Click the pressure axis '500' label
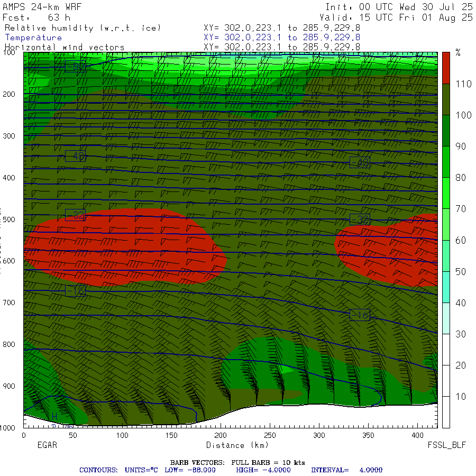Image resolution: width=476 pixels, height=476 pixels. click(x=9, y=219)
